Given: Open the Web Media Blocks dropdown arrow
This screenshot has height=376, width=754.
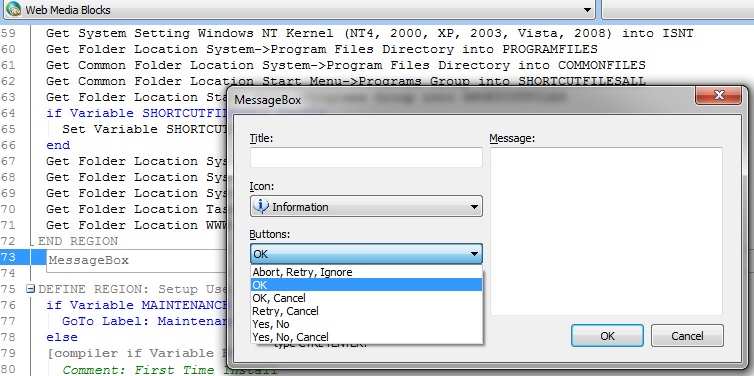Looking at the screenshot, I should click(587, 10).
